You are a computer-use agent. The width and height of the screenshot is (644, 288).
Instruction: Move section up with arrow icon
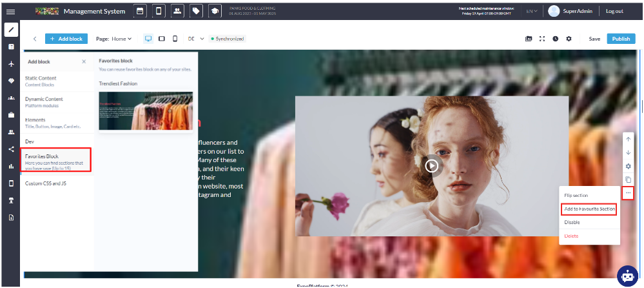click(x=629, y=139)
